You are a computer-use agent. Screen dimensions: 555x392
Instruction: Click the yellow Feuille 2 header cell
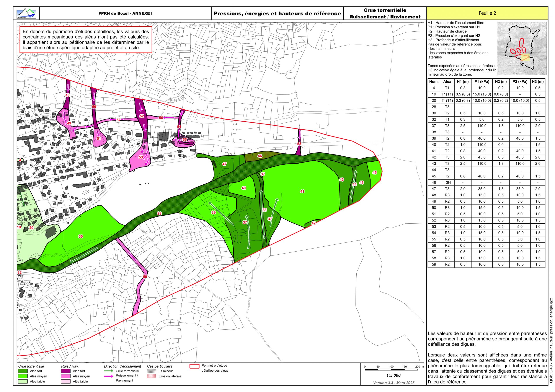[x=487, y=13]
